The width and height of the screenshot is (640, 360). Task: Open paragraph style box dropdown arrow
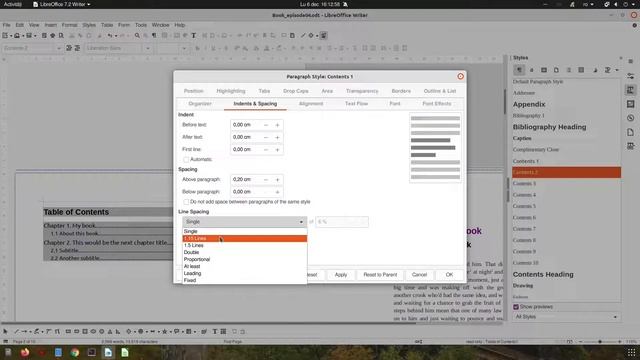[x=59, y=48]
